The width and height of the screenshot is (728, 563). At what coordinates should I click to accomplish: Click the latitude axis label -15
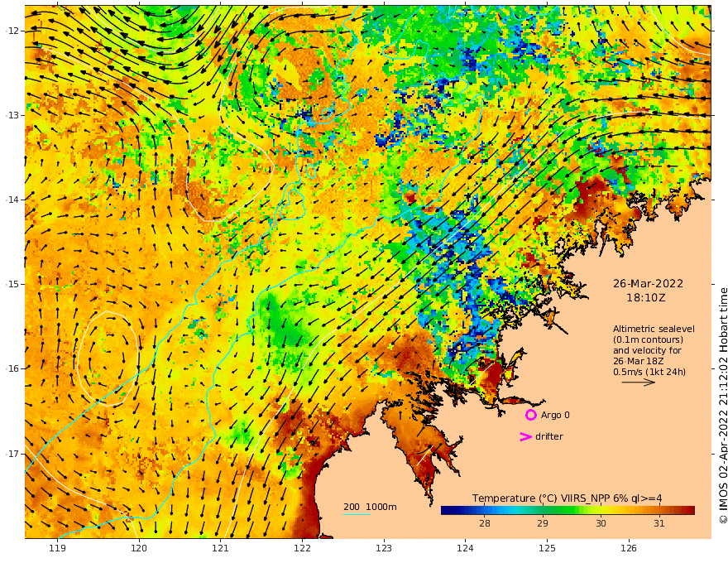[x=12, y=284]
